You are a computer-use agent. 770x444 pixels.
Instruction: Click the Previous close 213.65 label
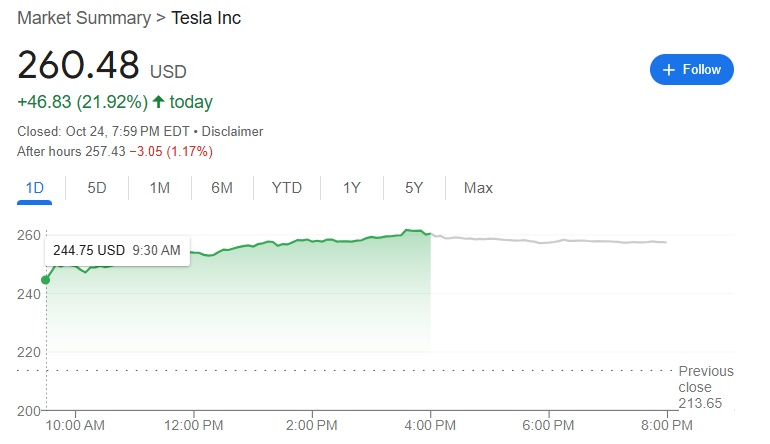click(x=705, y=387)
